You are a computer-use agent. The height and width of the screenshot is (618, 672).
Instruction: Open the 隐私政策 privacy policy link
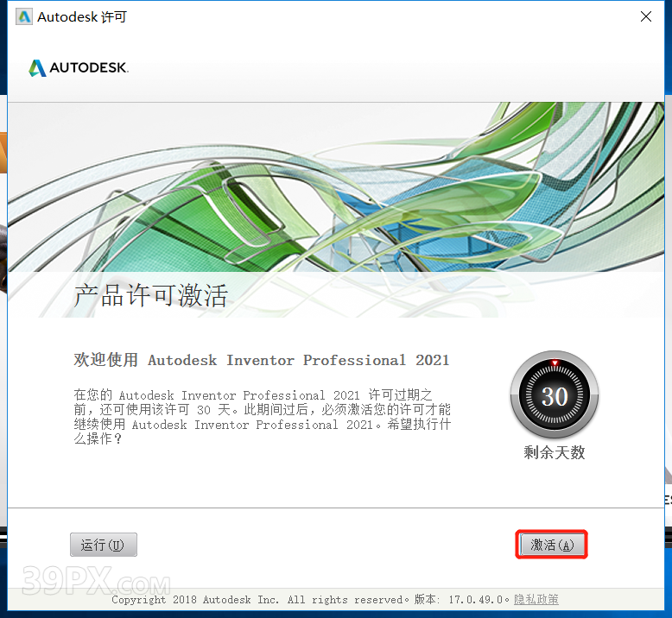pyautogui.click(x=536, y=599)
